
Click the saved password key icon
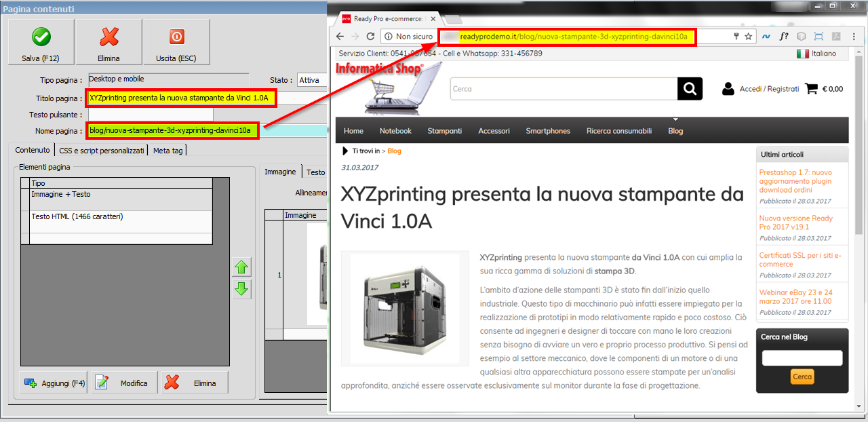[x=736, y=36]
